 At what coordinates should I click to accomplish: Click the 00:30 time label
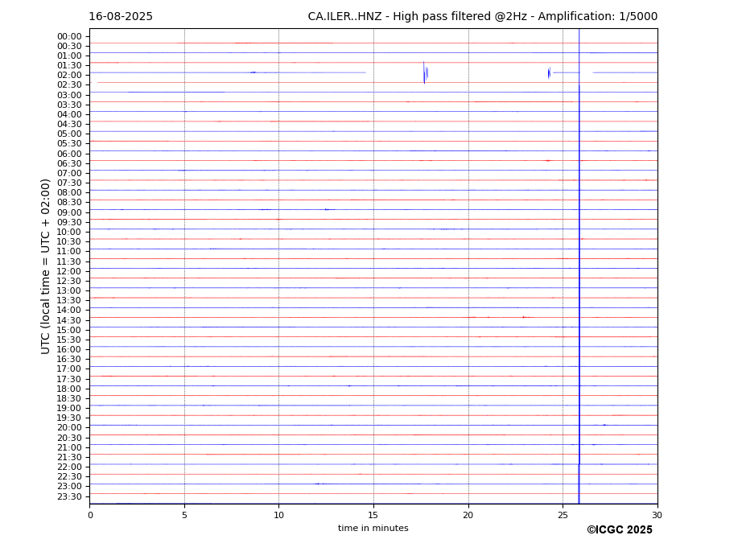pos(69,46)
